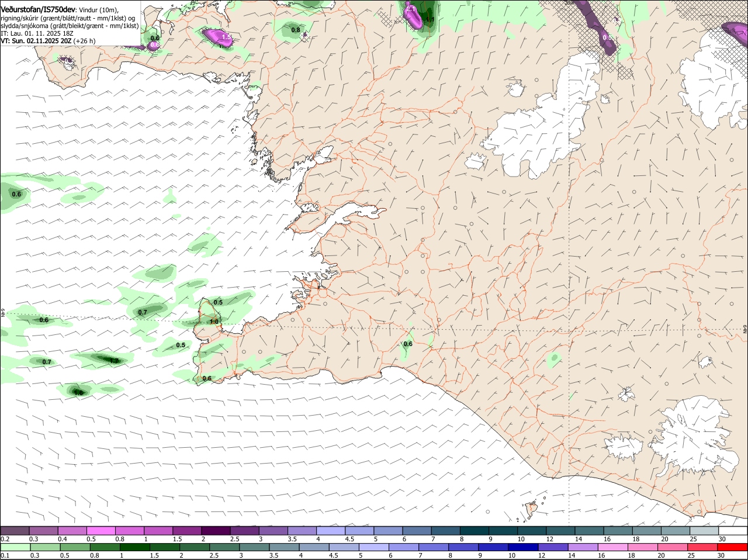The height and width of the screenshot is (560, 748).
Task: Click the Veðurstofan/IS750dev title text
Action: [38, 10]
